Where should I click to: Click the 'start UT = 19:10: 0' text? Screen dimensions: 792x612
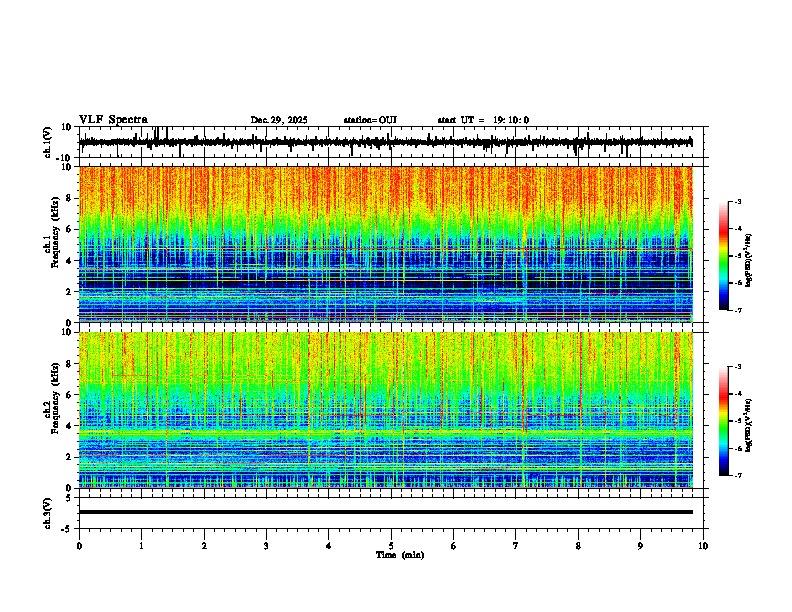(483, 120)
